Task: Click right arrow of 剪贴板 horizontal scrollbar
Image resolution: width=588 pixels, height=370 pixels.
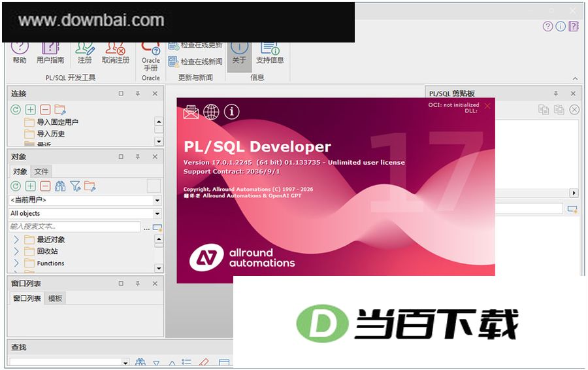Action: click(574, 193)
